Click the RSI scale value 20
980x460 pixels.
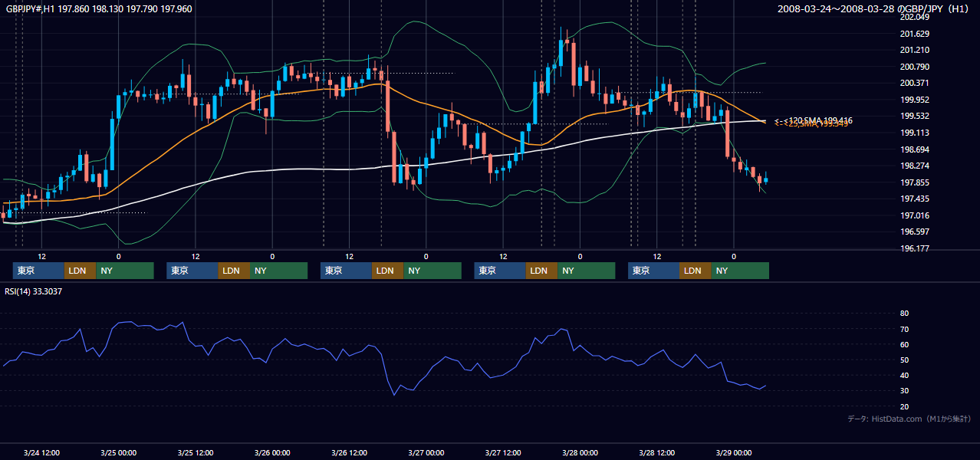point(905,406)
